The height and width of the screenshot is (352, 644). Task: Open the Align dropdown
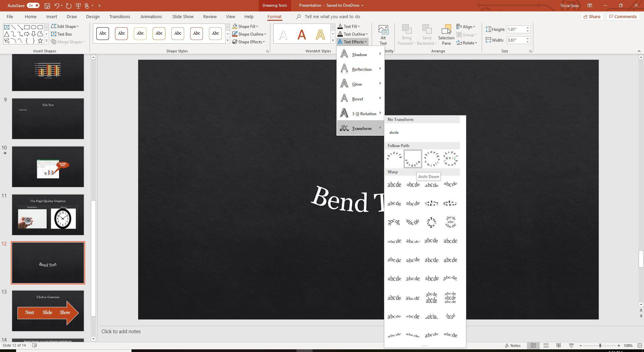(x=466, y=27)
